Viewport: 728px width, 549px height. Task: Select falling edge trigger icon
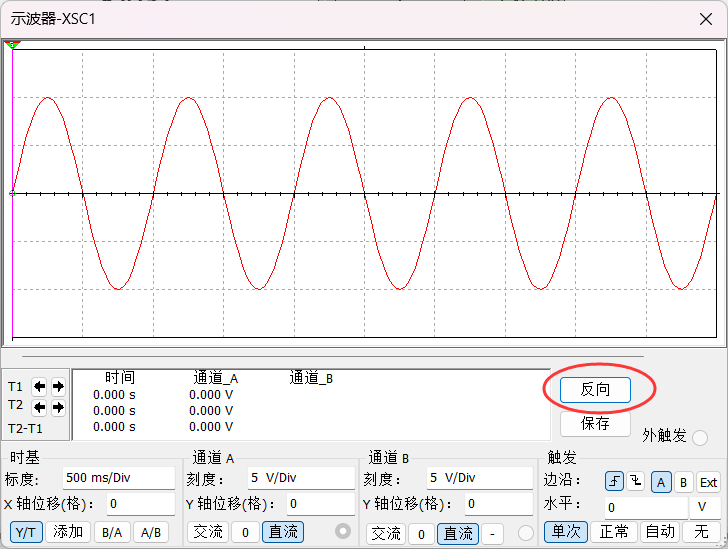point(635,482)
